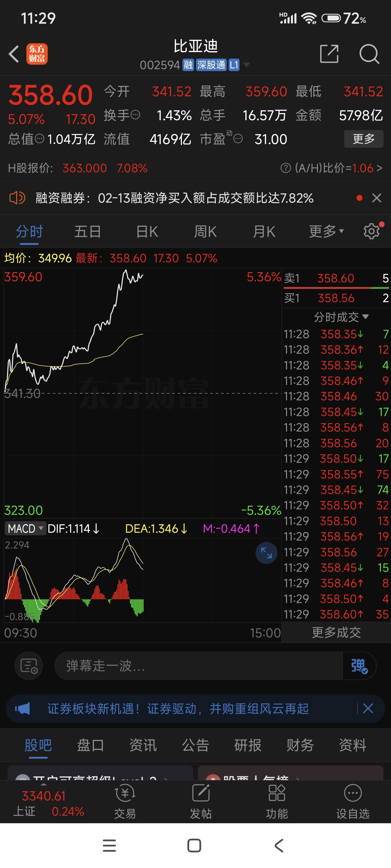Tap the H股报价 363.000 value
391x868 pixels.
pyautogui.click(x=85, y=168)
